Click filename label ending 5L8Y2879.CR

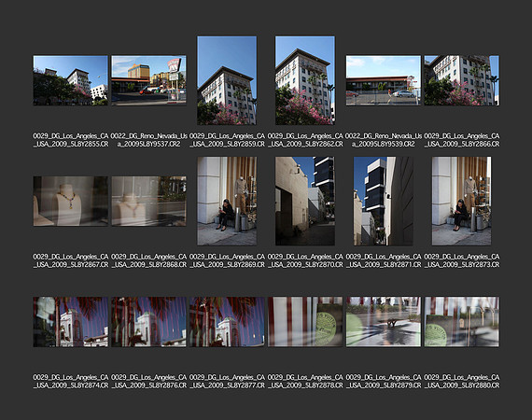point(384,382)
